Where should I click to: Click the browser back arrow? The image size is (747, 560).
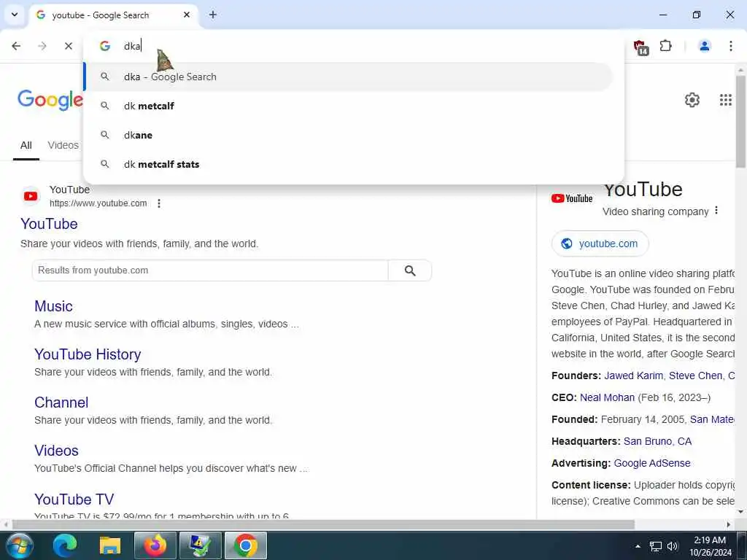(x=16, y=46)
